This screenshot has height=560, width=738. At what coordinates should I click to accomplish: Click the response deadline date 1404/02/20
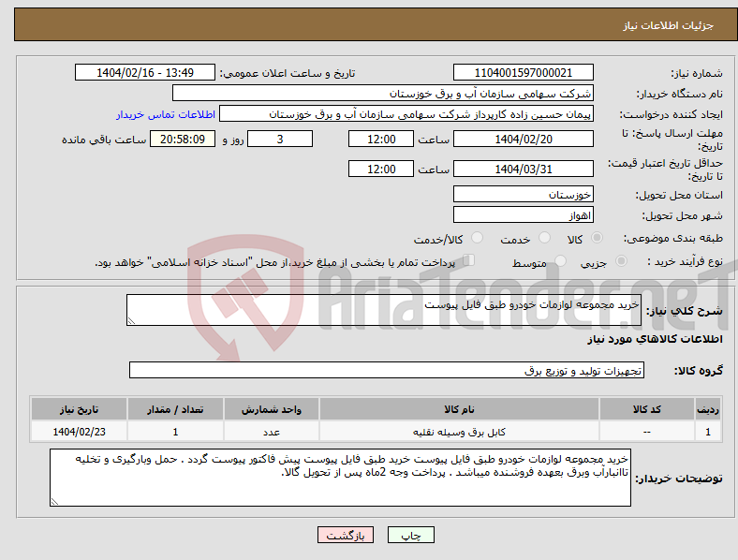click(x=523, y=139)
